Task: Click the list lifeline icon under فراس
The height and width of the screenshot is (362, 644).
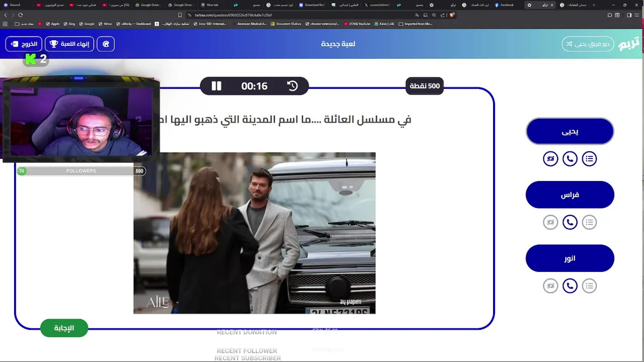Action: [589, 222]
